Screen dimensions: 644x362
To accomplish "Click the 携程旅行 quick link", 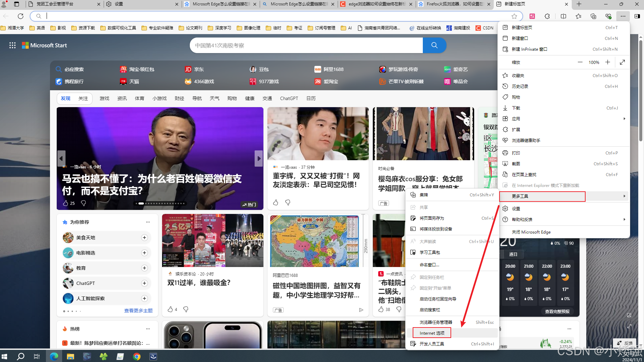I will pos(70,81).
